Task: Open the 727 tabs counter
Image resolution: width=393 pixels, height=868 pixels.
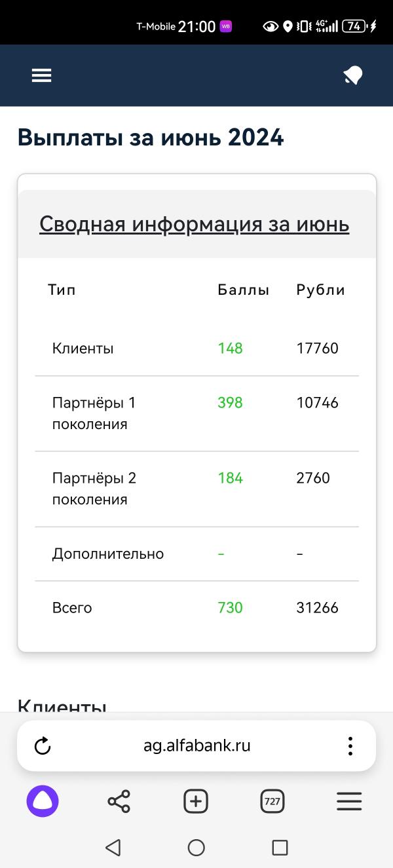Action: (x=272, y=801)
